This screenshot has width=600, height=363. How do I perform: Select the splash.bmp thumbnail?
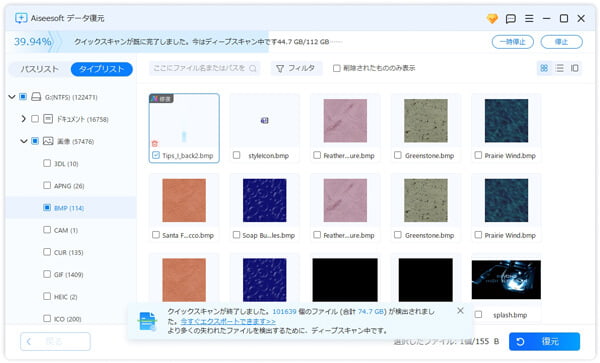(506, 280)
